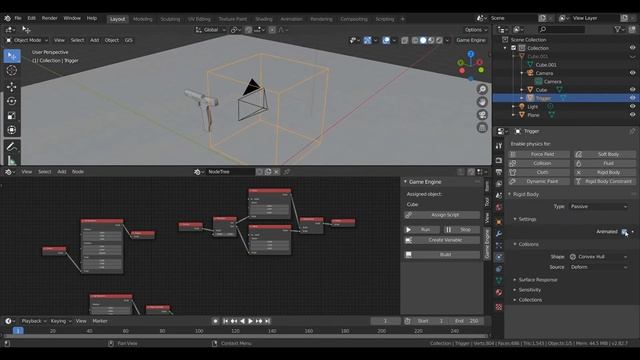The height and width of the screenshot is (360, 640).
Task: Toggle viewport gizmos button
Action: click(367, 40)
